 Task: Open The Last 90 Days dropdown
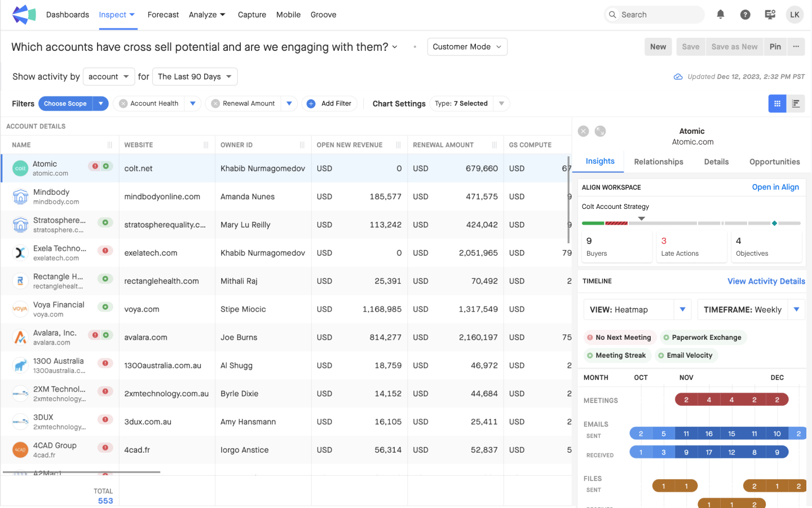coord(195,77)
